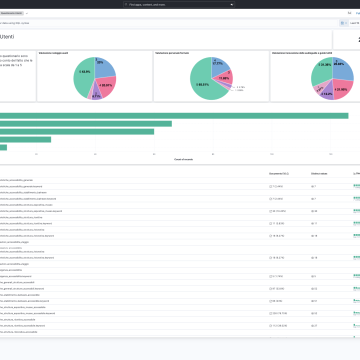Click the info icon beside Documents (%) header
The image size is (360, 360).
tap(288, 174)
